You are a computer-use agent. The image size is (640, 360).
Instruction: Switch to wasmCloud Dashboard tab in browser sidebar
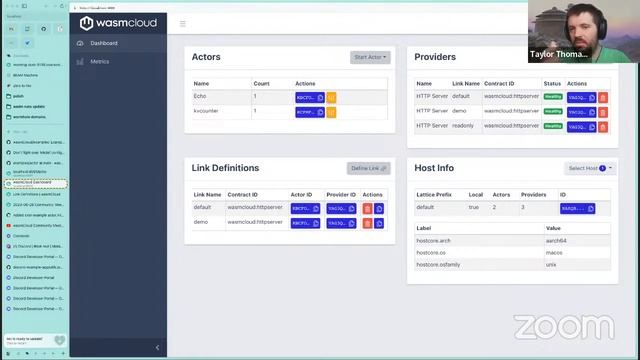[35, 184]
